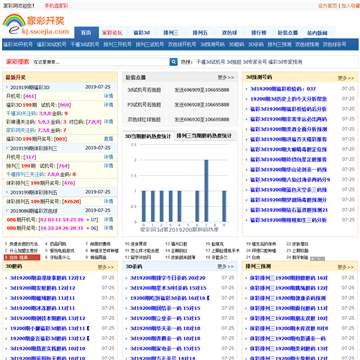Switch to the 双色球 navigation tab
Viewport: 360px width, 360px height.
click(x=229, y=33)
